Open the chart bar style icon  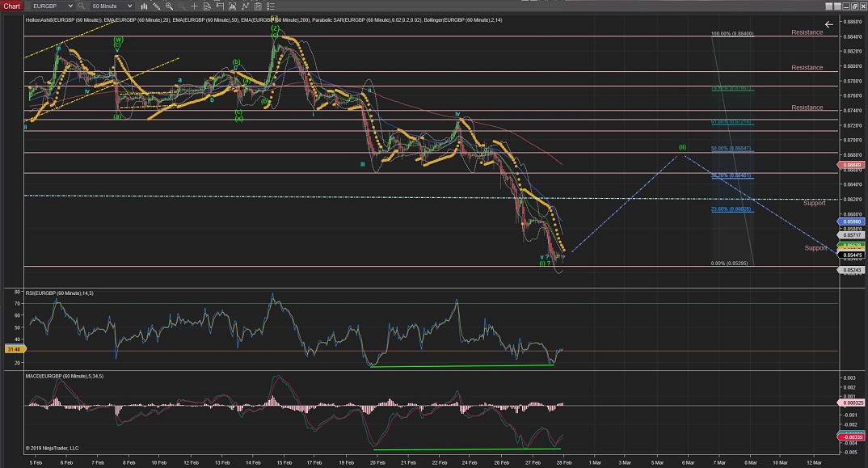tap(144, 6)
